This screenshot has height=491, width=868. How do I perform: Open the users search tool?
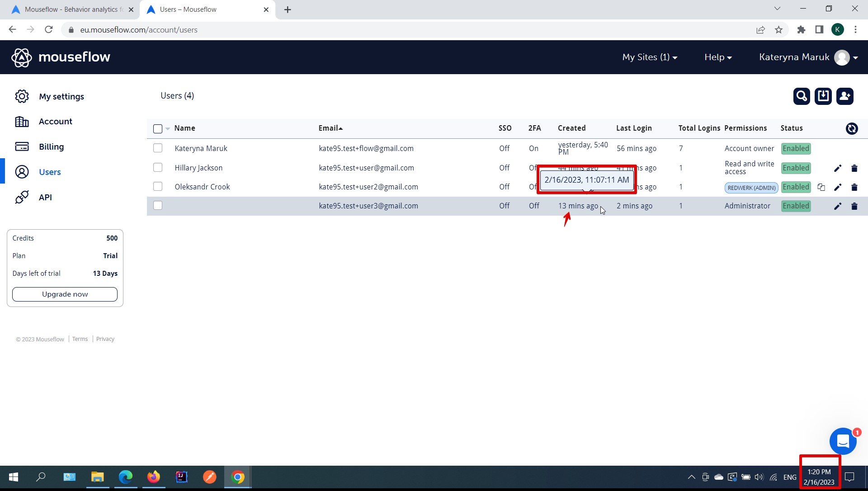(802, 96)
